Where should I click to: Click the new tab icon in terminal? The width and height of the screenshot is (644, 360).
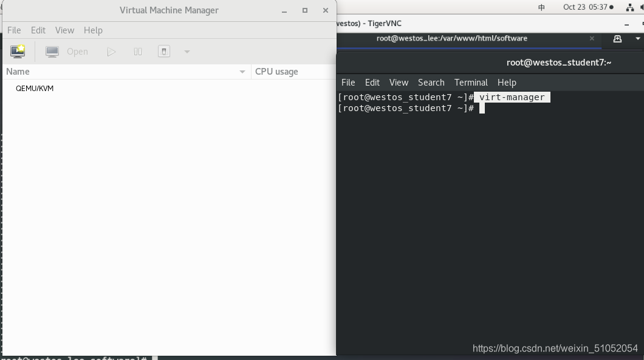coord(617,39)
